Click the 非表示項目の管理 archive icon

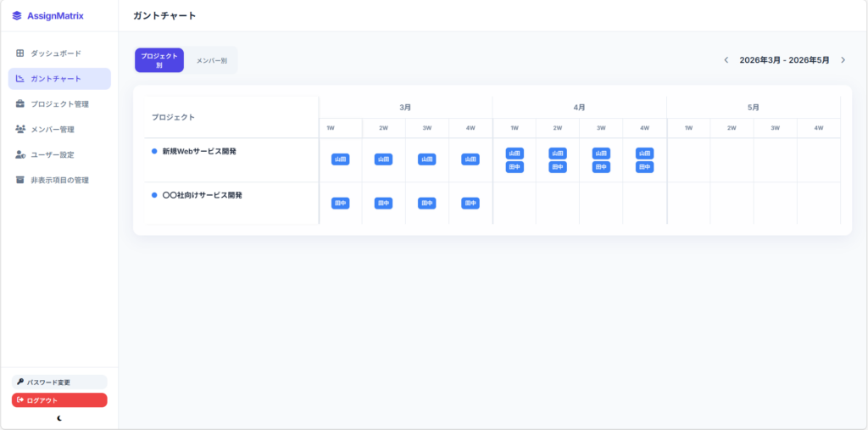(20, 180)
